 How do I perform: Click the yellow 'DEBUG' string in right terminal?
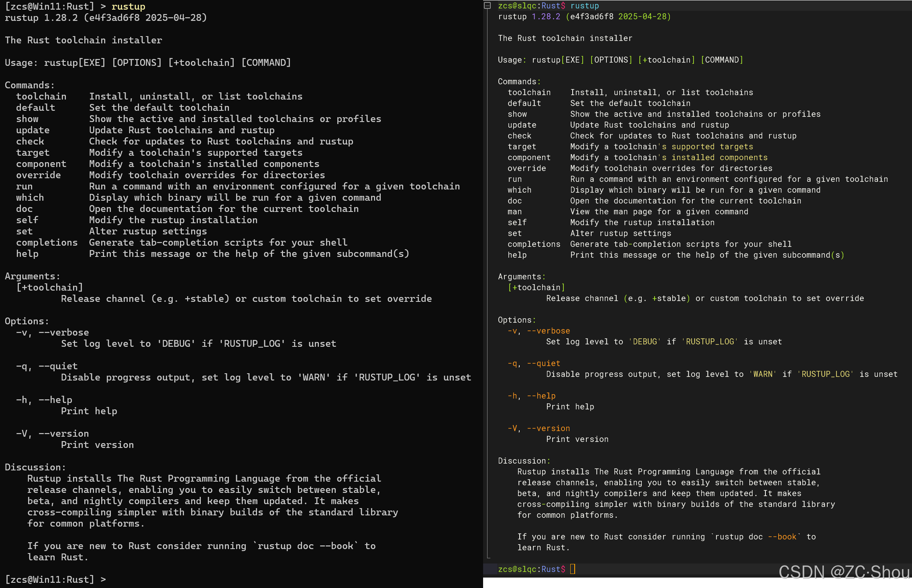[645, 342]
